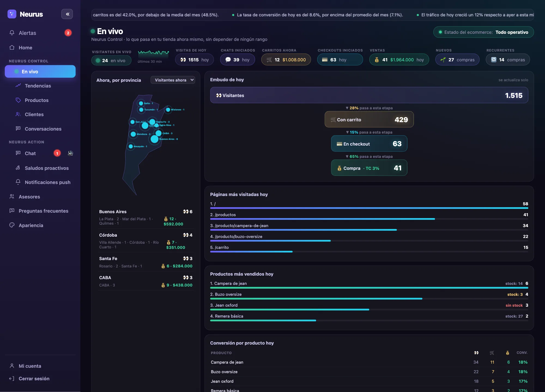Image resolution: width=545 pixels, height=392 pixels.
Task: Click the eyes icon in Visitas de hoy
Action: click(183, 60)
